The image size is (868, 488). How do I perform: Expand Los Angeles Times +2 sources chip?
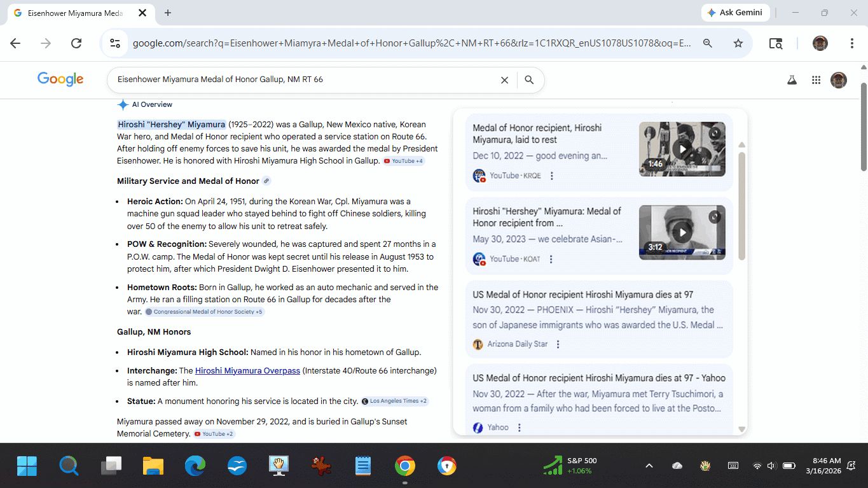click(x=394, y=401)
